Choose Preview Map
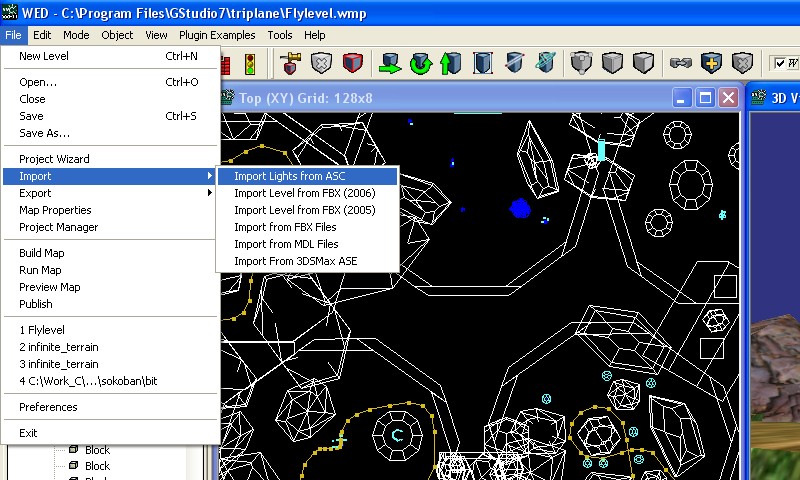 pos(111,287)
